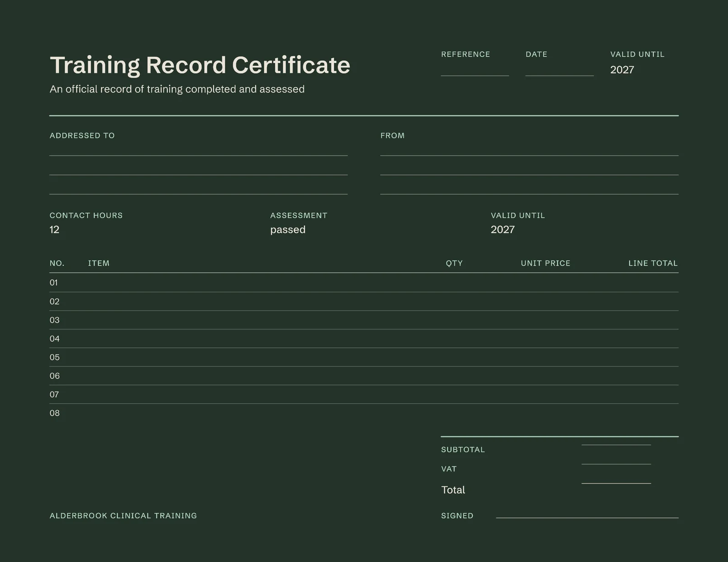Screen dimensions: 728x562
Task: Select row number '07'
Action: (x=54, y=395)
